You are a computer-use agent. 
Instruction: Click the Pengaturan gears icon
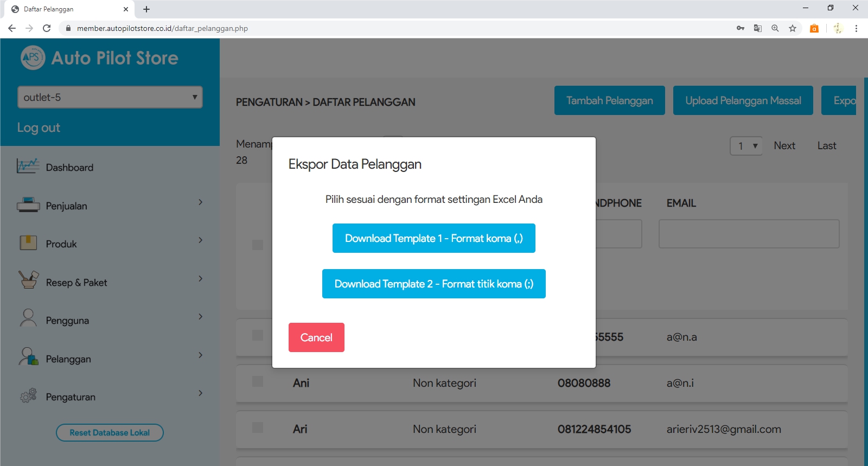pyautogui.click(x=28, y=395)
